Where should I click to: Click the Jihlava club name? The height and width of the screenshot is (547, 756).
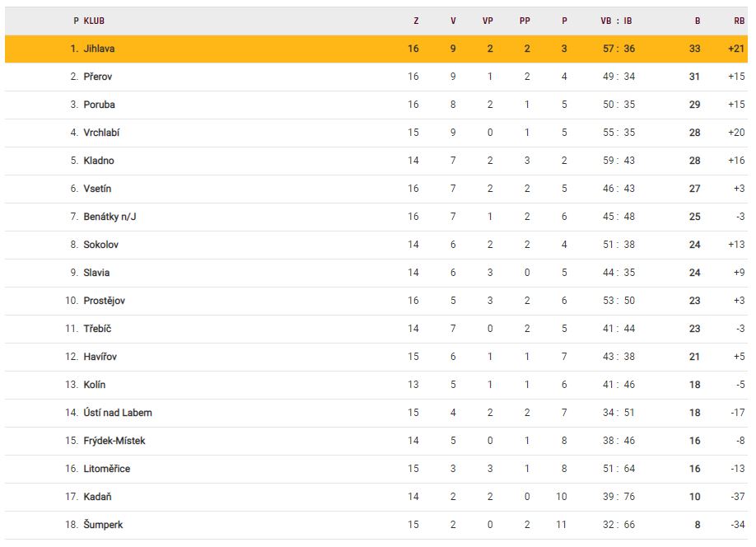pos(99,49)
